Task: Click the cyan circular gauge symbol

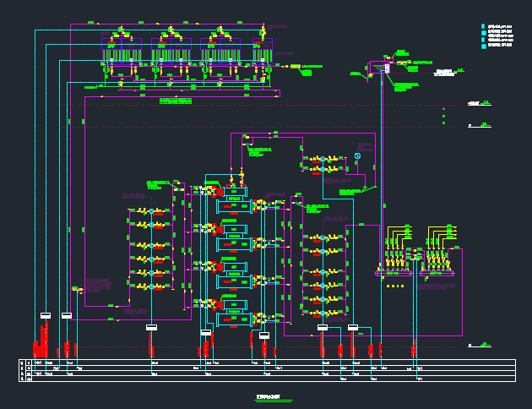Action: click(357, 156)
